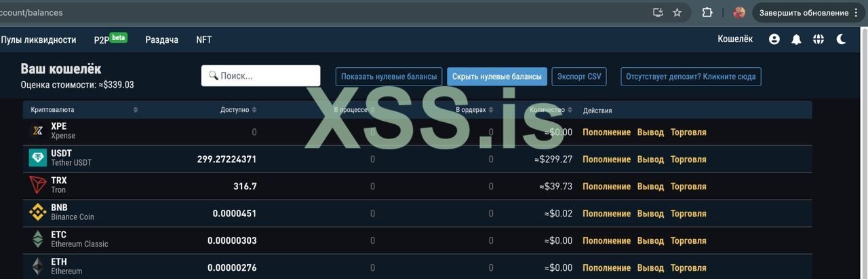Open NFT menu item
This screenshot has width=868, height=279.
(x=204, y=39)
